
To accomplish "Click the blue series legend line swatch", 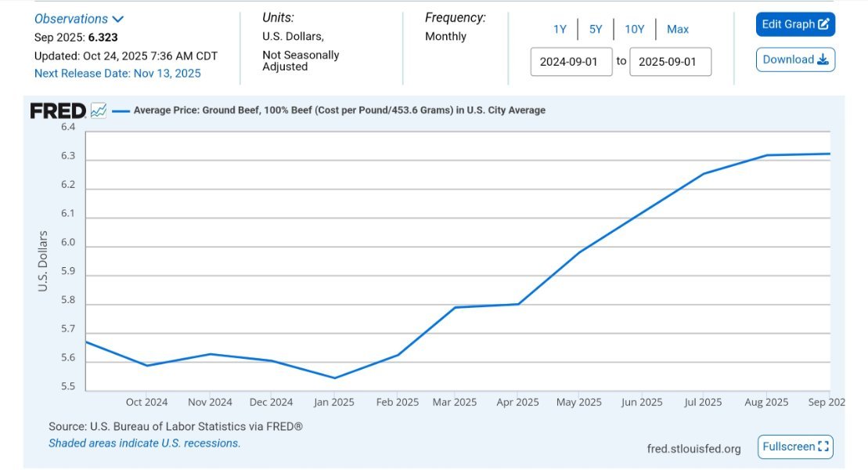I will pos(121,110).
